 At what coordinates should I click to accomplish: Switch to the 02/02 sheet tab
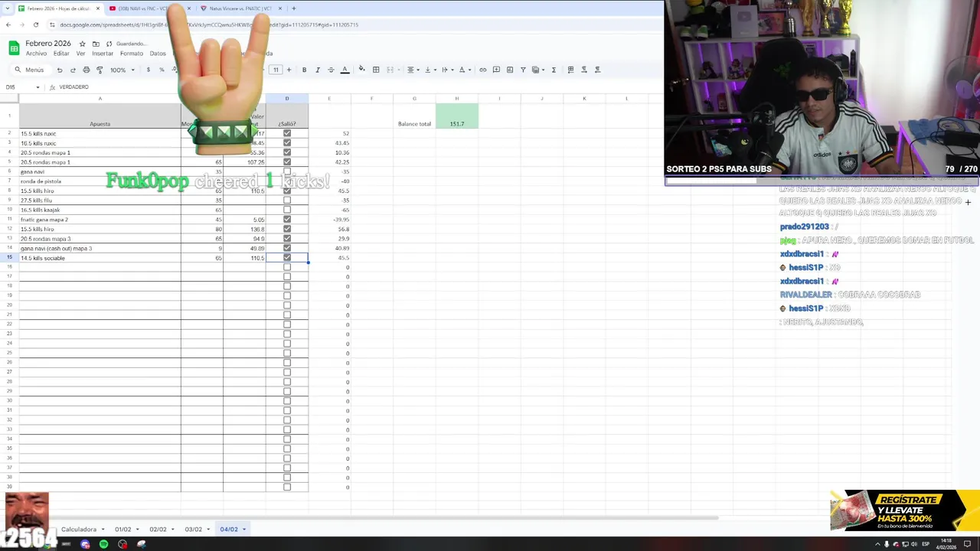[x=158, y=530]
